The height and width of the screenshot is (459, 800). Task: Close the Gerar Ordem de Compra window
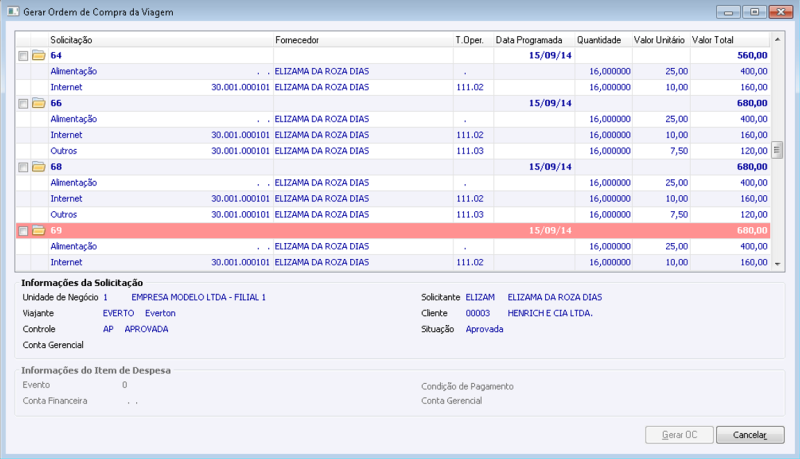coord(781,12)
